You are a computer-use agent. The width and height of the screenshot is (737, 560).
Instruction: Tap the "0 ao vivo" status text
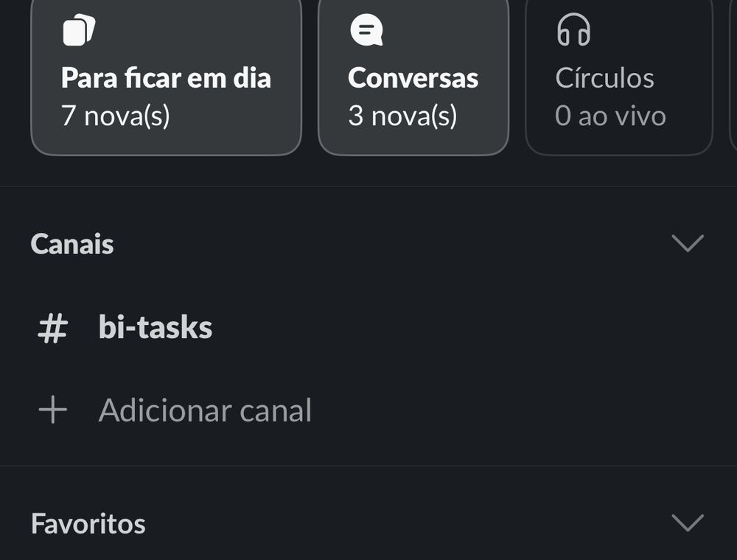(x=610, y=116)
